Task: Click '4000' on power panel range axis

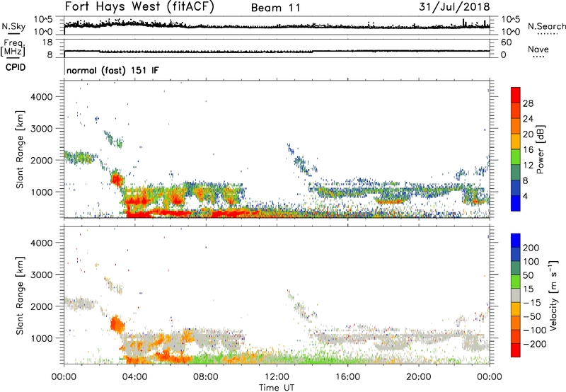Action: pos(41,97)
